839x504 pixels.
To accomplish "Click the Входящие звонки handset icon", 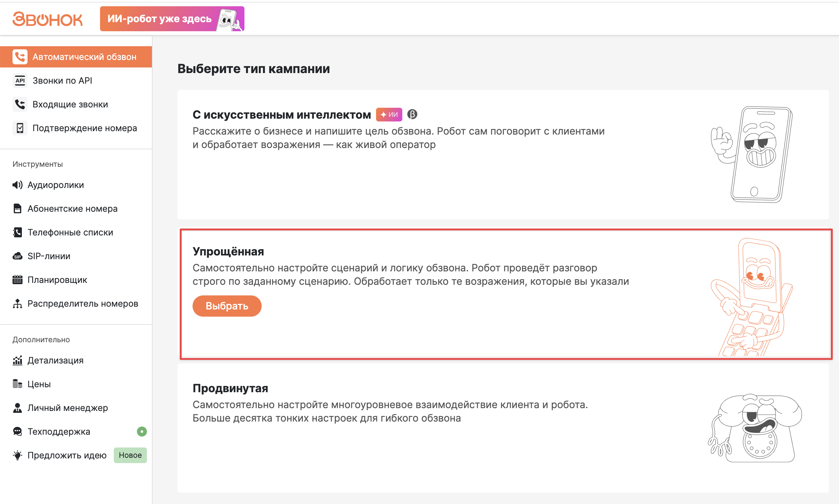I will [x=20, y=104].
